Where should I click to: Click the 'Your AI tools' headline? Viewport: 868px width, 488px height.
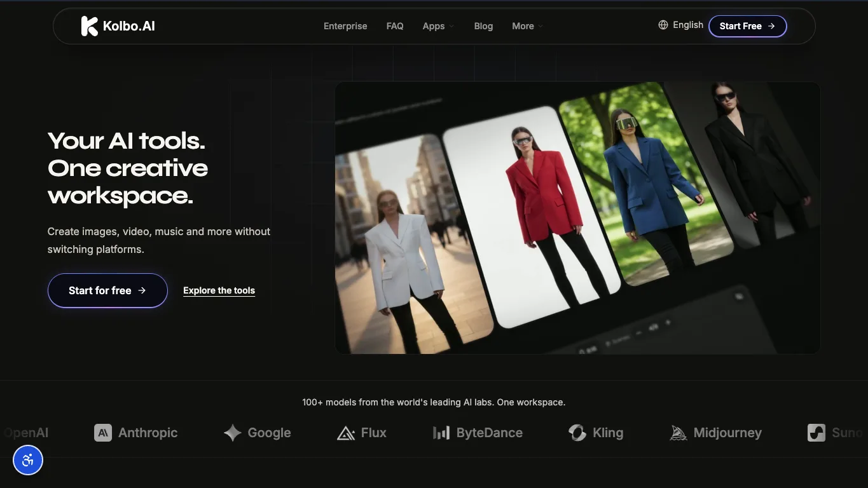(x=128, y=168)
